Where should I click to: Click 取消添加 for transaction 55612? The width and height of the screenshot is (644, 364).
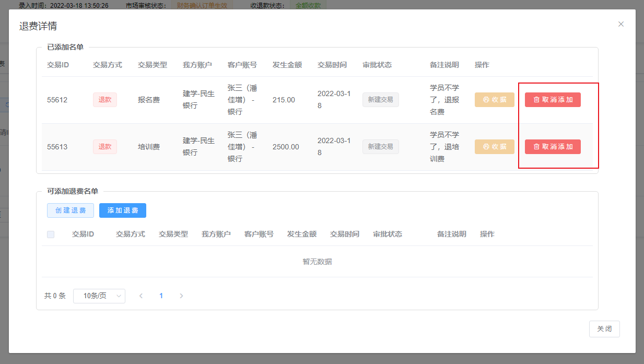553,100
